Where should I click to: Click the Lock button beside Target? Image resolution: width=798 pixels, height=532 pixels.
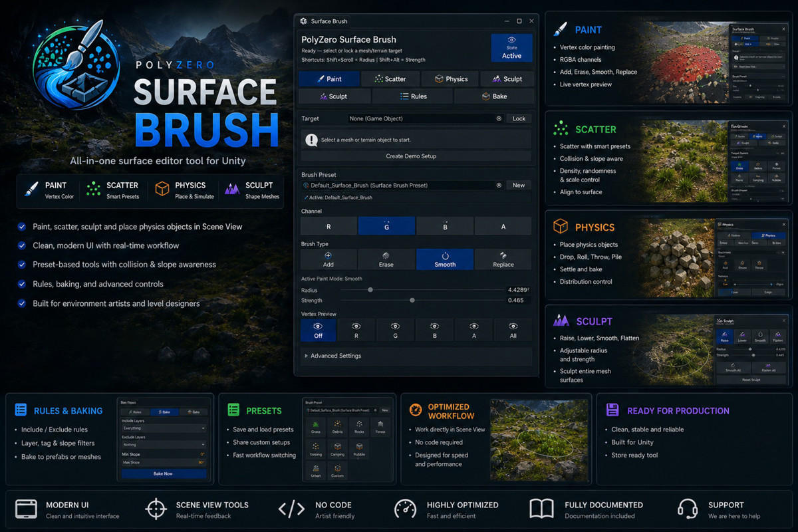pyautogui.click(x=519, y=118)
